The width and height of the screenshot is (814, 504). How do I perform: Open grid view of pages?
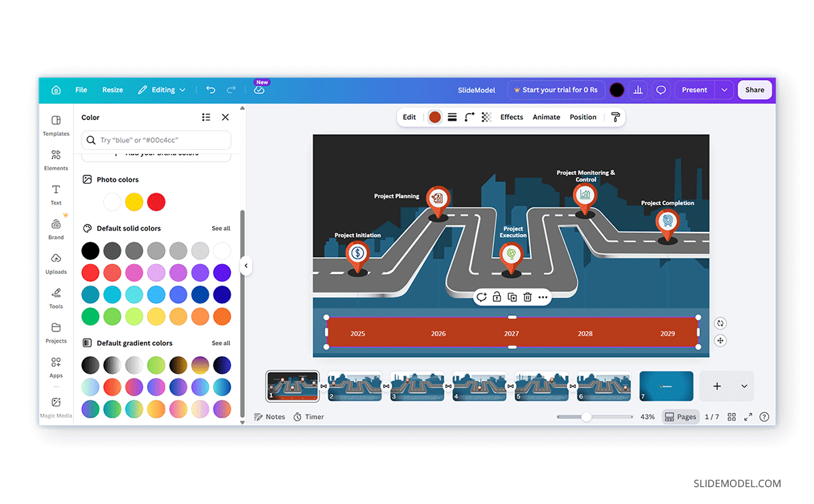(732, 417)
